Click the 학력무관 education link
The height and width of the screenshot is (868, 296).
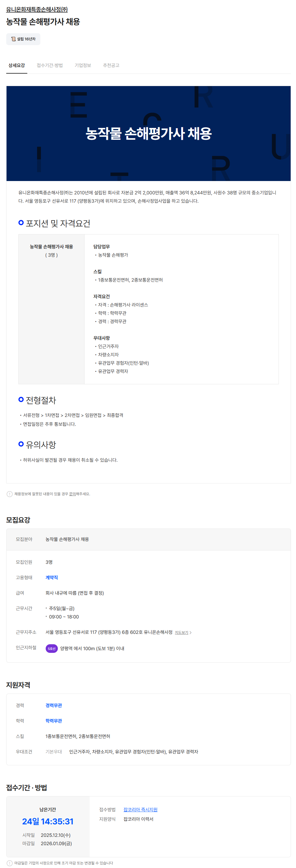[54, 721]
